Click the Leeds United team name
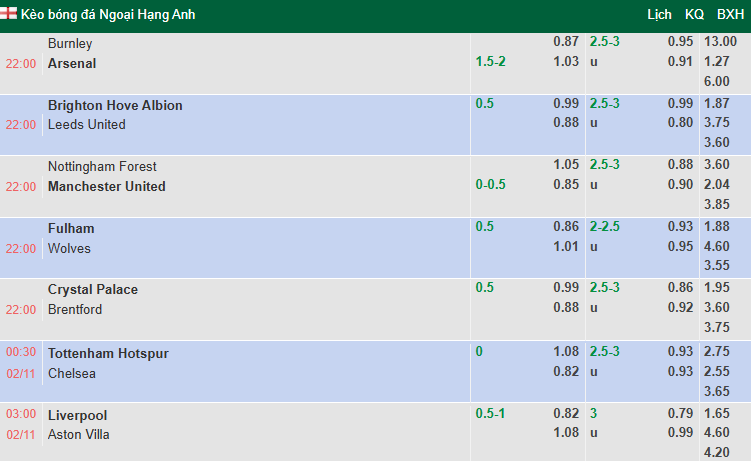Image resolution: width=751 pixels, height=461 pixels. [x=87, y=125]
